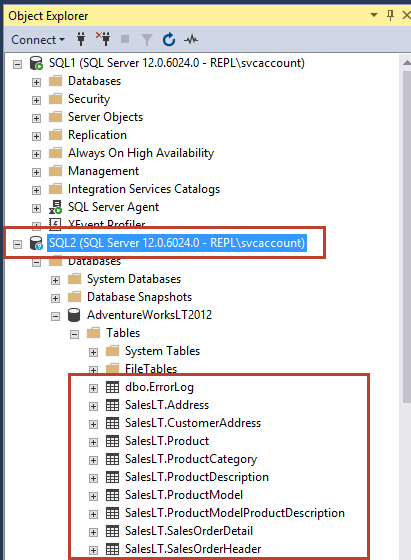The height and width of the screenshot is (560, 411).
Task: Click the SQL Server Agent icon
Action: [55, 207]
